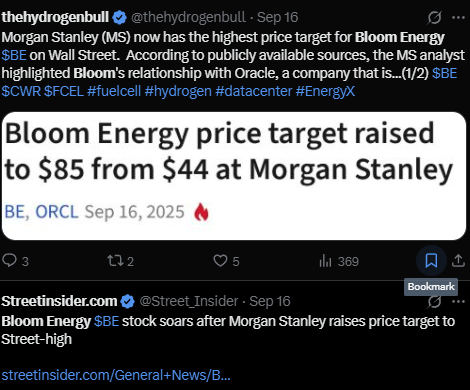Select the $CWR cashtag
The height and width of the screenshot is (390, 470).
click(x=21, y=91)
